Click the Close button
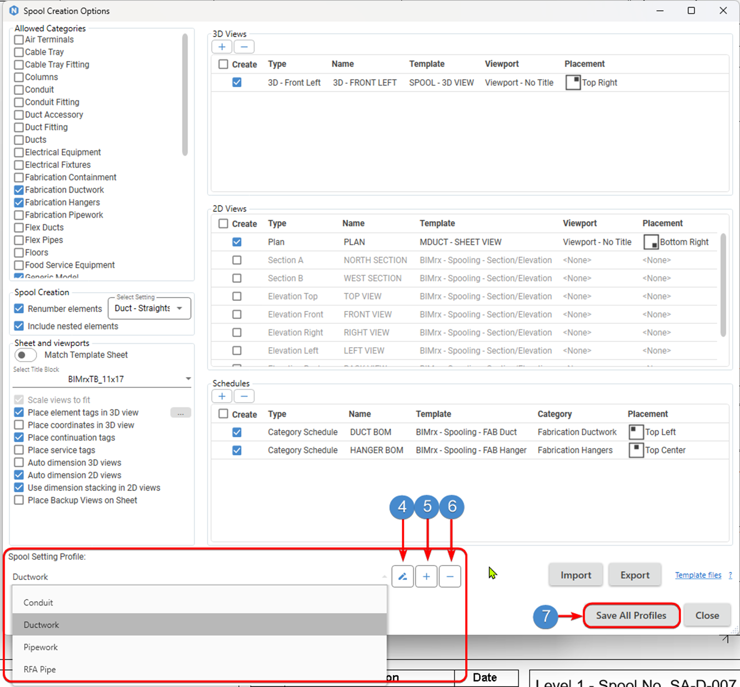 [707, 615]
